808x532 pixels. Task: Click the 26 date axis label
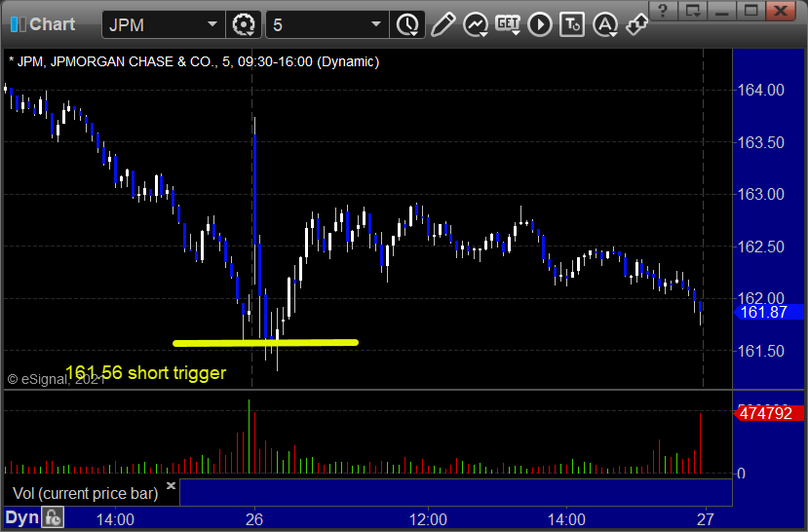(254, 519)
